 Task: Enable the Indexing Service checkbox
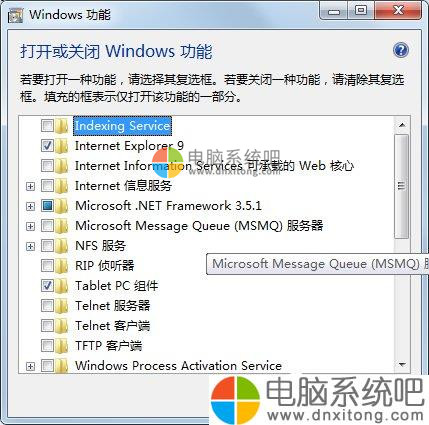[47, 126]
